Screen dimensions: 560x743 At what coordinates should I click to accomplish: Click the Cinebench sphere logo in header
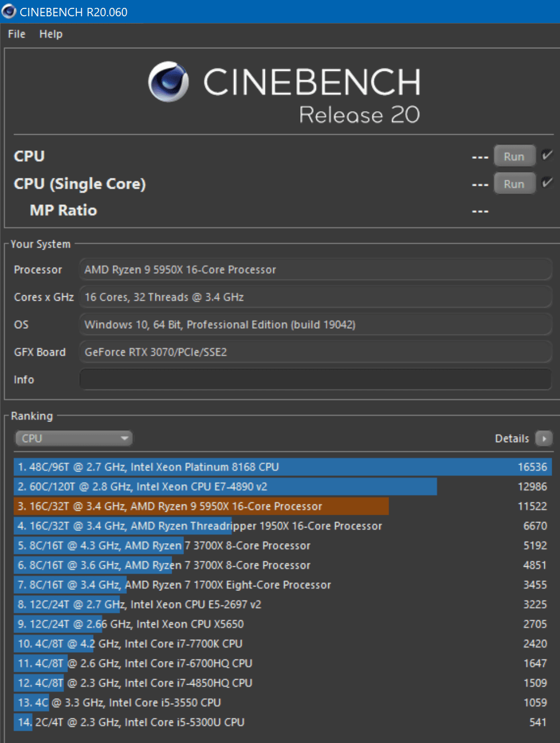[x=168, y=82]
